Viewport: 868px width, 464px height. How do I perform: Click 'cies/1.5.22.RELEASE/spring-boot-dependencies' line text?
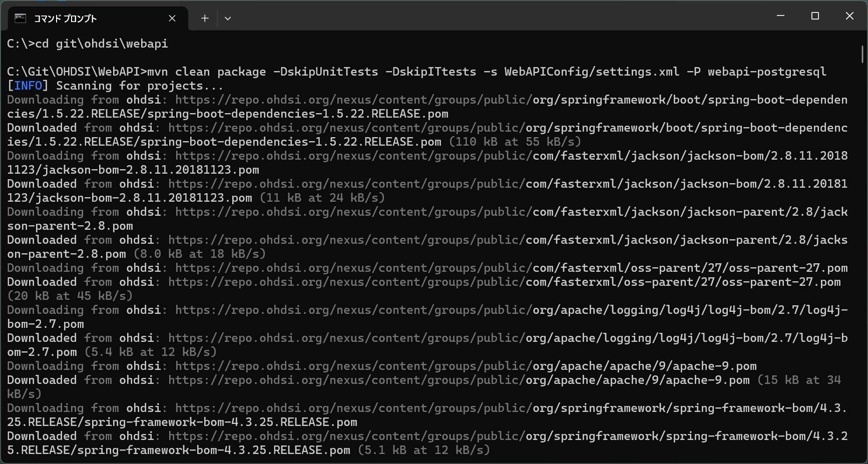(x=228, y=114)
